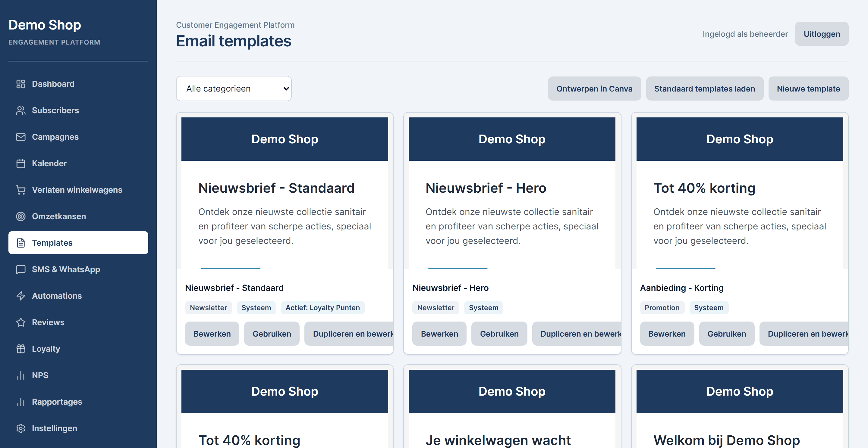Open the Loyalty section
The image size is (868, 448).
(x=78, y=349)
